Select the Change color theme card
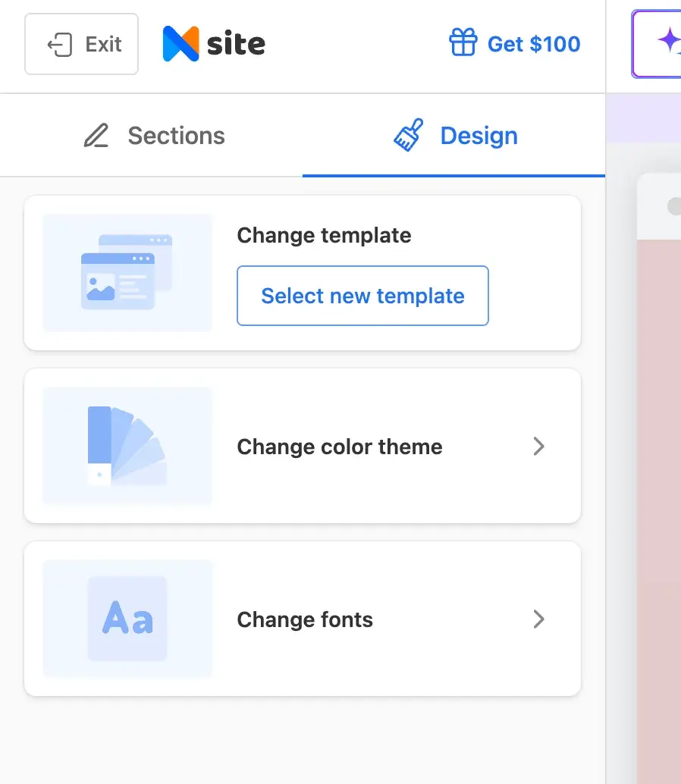Image resolution: width=681 pixels, height=784 pixels. tap(303, 447)
